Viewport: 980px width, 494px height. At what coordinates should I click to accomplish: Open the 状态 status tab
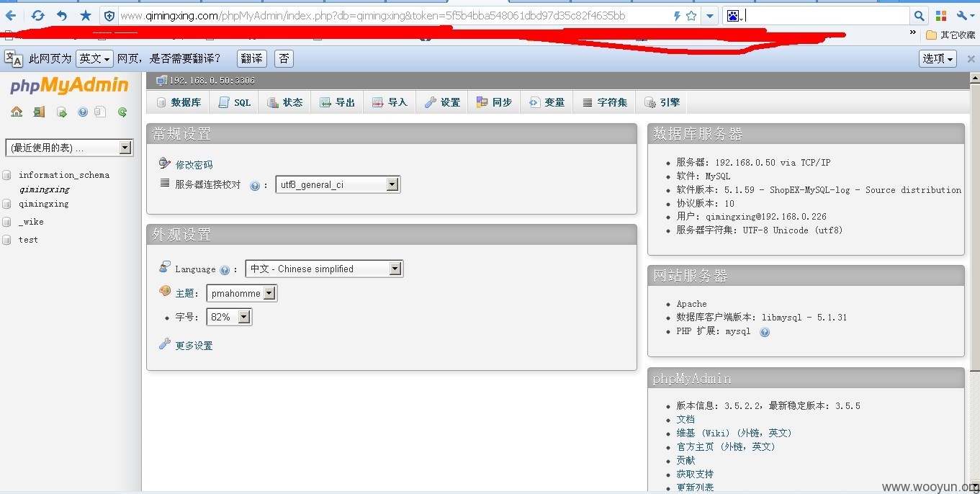click(284, 102)
